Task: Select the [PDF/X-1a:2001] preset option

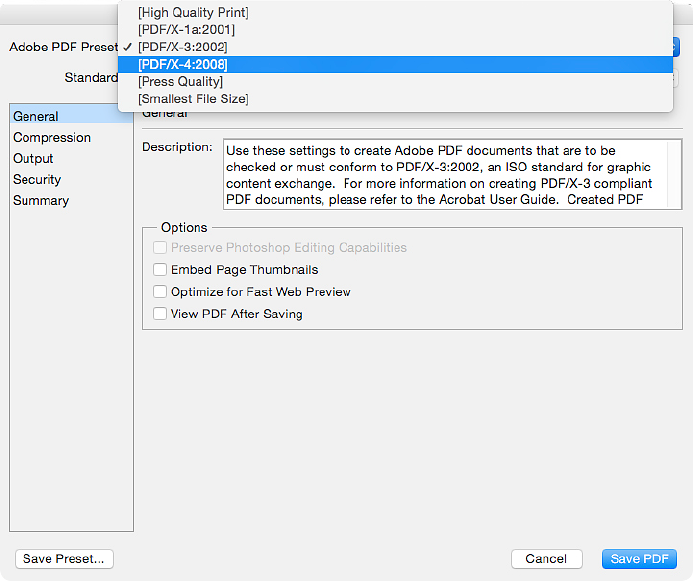Action: pyautogui.click(x=395, y=30)
